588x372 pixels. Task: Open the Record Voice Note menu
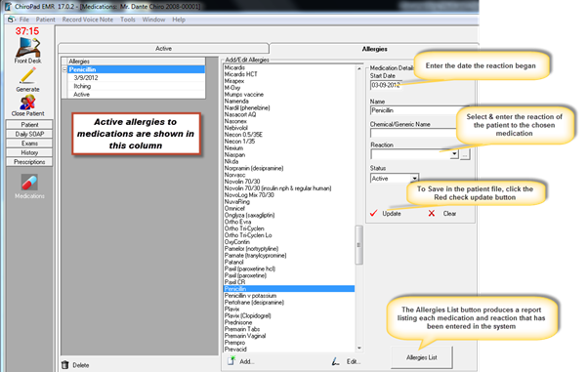(87, 20)
